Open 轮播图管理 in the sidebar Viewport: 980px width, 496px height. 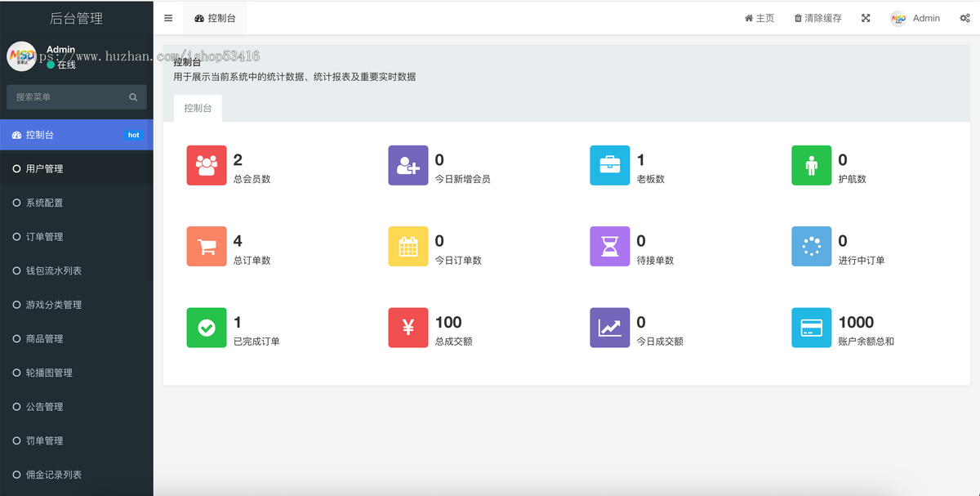[x=77, y=373]
